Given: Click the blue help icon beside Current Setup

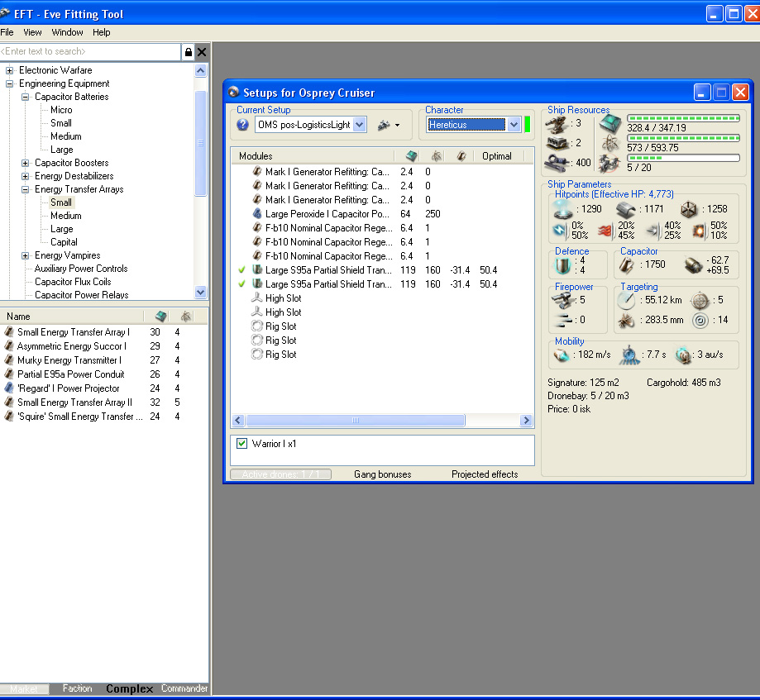Looking at the screenshot, I should (242, 125).
